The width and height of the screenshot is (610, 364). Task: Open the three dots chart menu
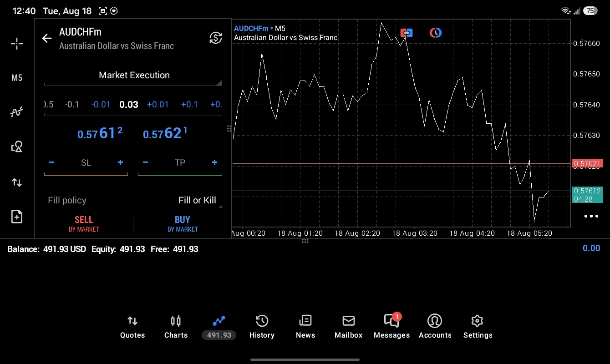pos(591,216)
